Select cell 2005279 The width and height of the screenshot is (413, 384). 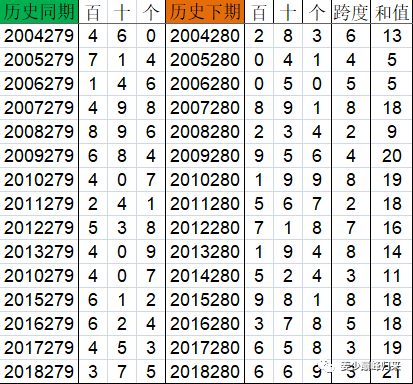tap(39, 60)
